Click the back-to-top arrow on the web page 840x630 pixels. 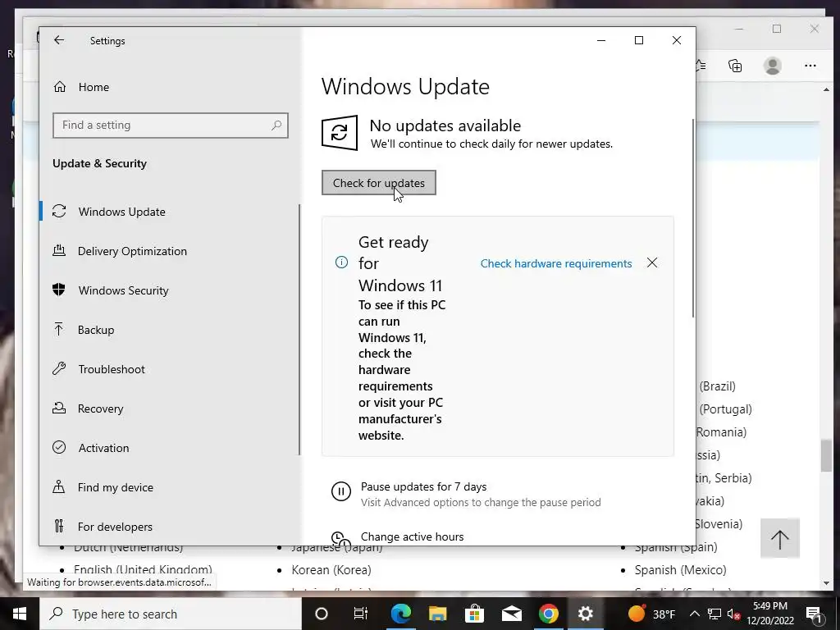(780, 538)
